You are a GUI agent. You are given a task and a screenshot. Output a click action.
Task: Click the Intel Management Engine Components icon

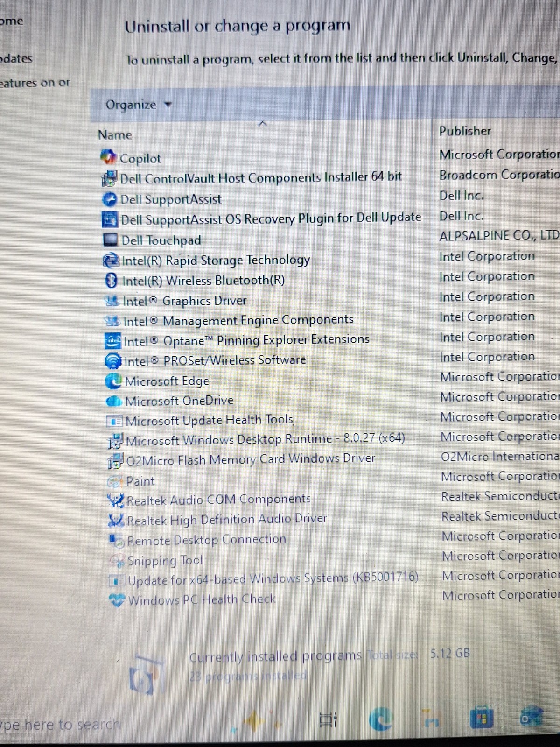click(113, 321)
